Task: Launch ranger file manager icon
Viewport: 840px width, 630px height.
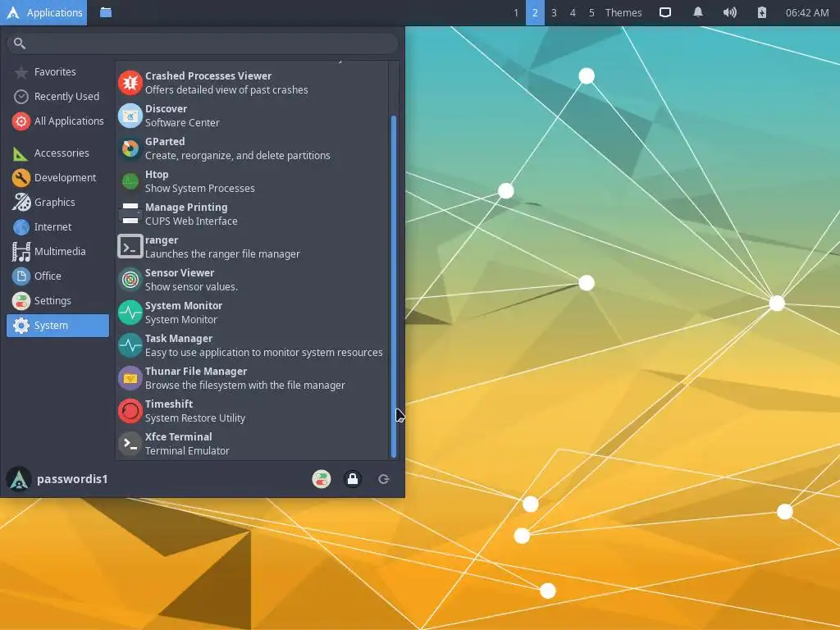Action: coord(130,247)
